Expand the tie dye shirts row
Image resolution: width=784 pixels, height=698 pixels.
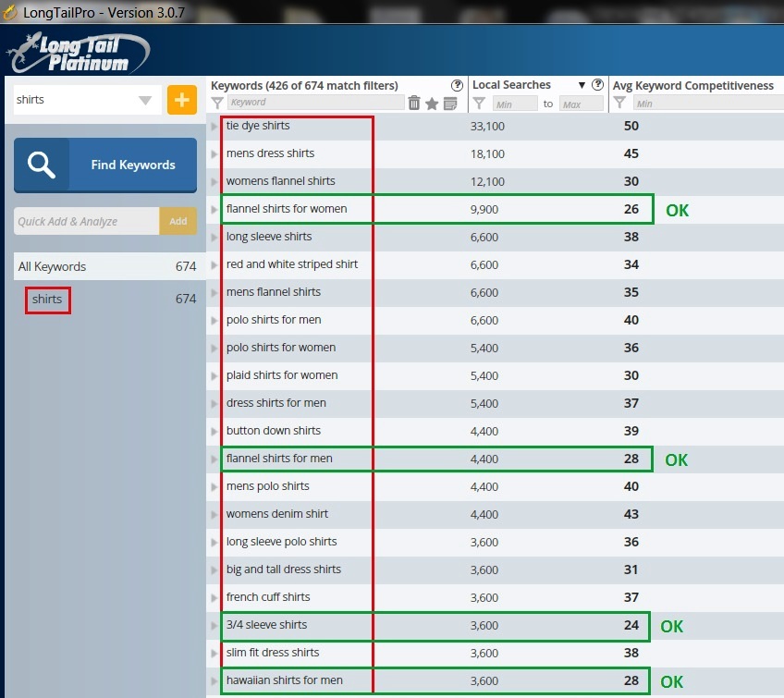click(x=214, y=126)
